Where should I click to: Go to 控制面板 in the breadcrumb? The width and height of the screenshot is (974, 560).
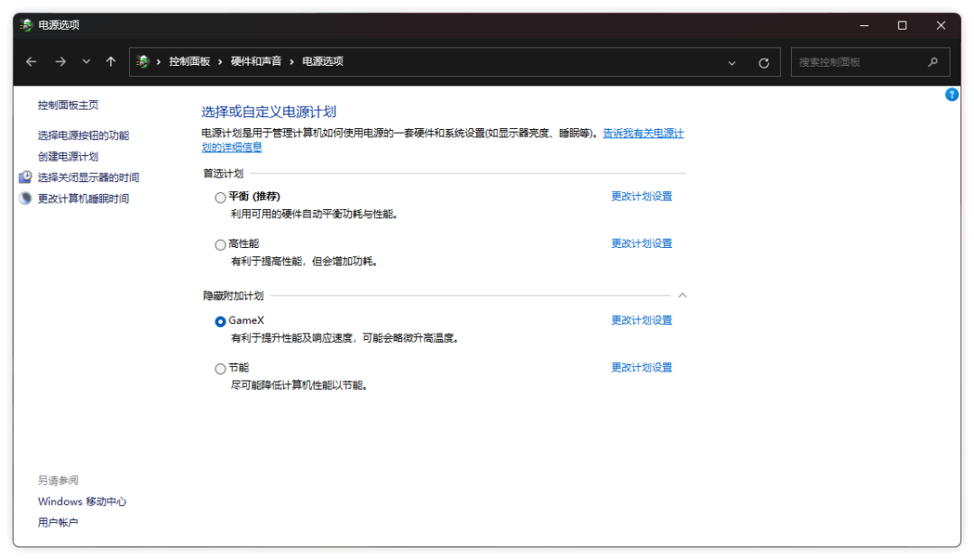[189, 61]
